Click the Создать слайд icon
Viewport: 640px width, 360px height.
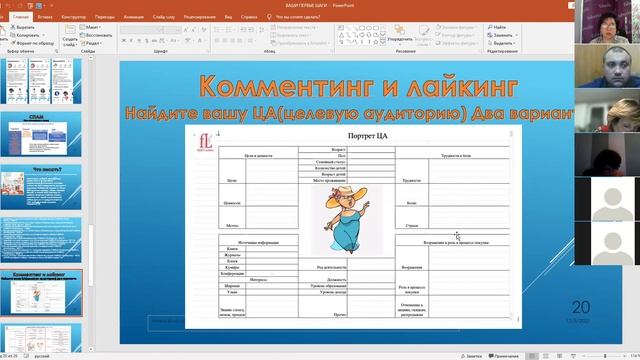pos(70,29)
